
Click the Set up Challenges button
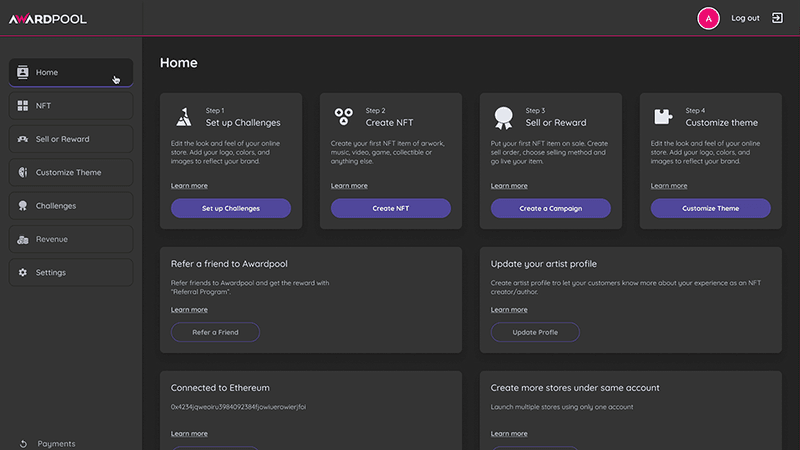point(231,208)
